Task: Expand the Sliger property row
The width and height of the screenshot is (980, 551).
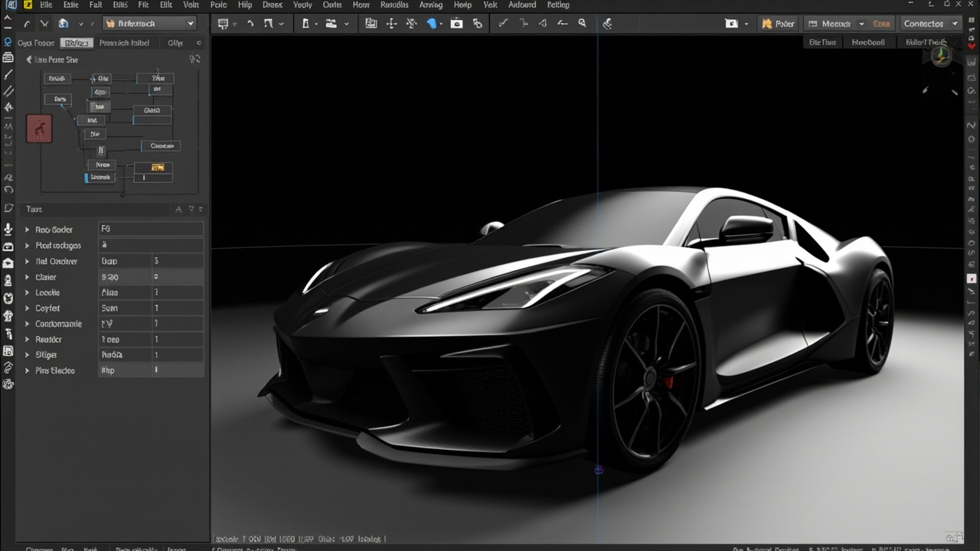Action: click(27, 355)
